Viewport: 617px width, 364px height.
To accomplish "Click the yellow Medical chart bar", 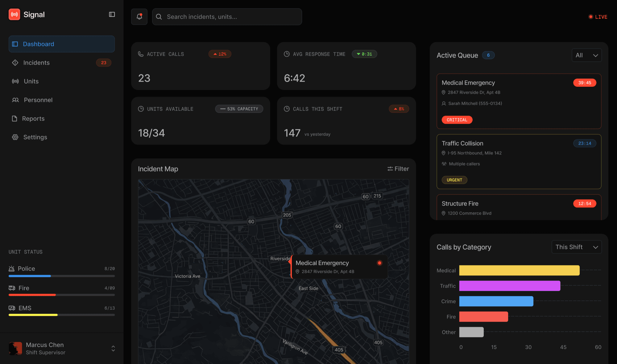I will (x=519, y=271).
